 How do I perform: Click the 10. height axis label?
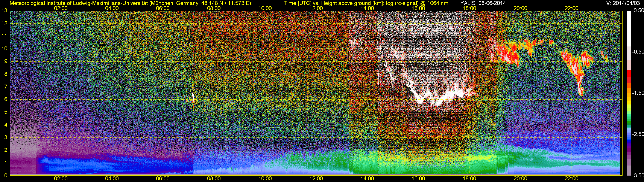coord(5,49)
